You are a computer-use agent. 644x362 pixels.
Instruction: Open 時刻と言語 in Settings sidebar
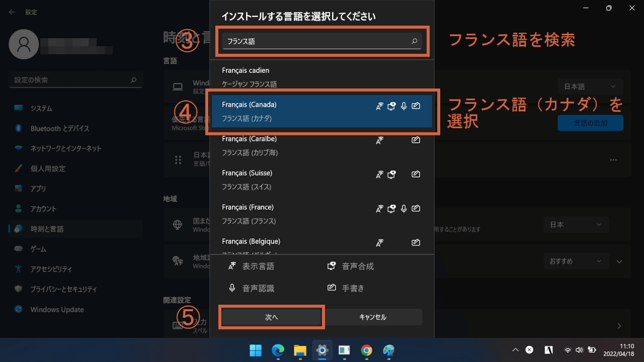click(x=75, y=229)
